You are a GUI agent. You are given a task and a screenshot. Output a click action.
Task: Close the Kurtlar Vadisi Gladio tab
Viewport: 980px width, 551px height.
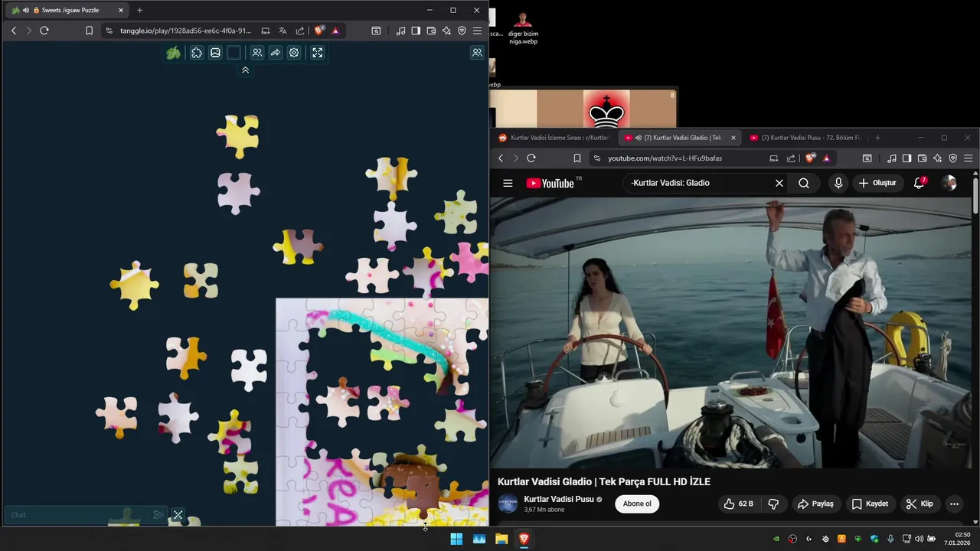coord(733,138)
